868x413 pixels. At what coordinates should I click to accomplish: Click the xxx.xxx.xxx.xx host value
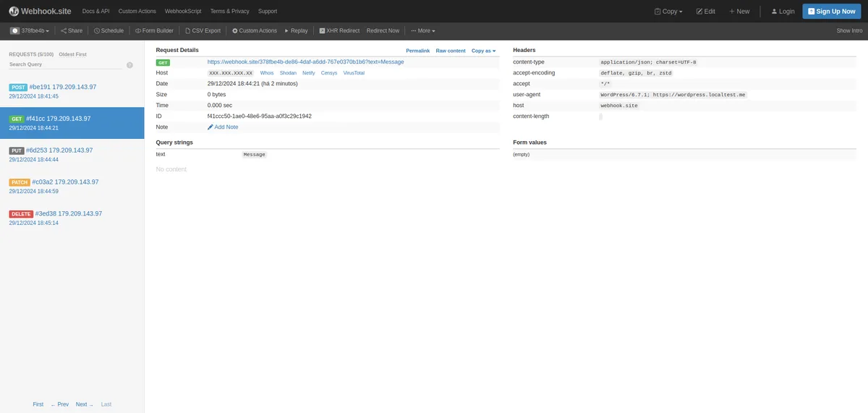pos(231,73)
